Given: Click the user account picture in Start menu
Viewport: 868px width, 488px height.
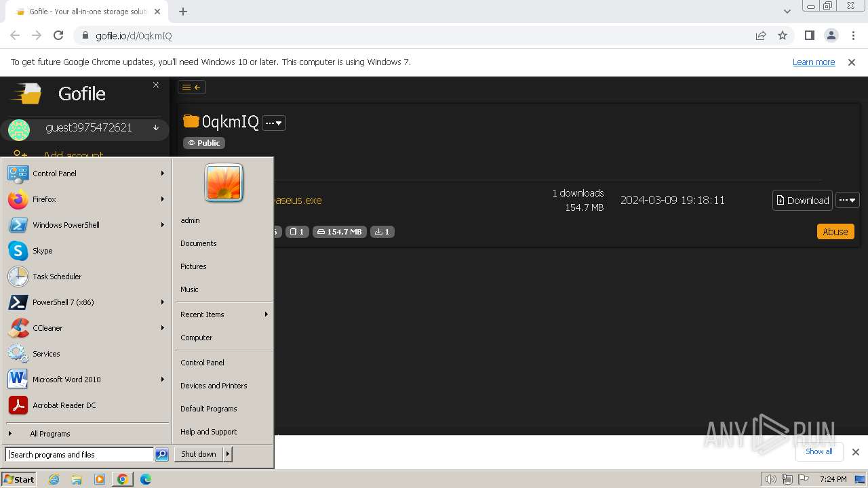Looking at the screenshot, I should pyautogui.click(x=224, y=183).
